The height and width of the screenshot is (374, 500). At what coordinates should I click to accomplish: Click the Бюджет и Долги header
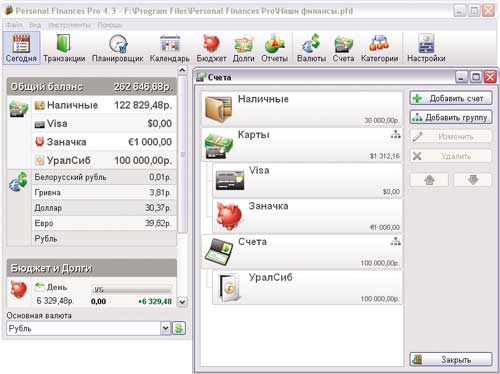click(x=92, y=268)
